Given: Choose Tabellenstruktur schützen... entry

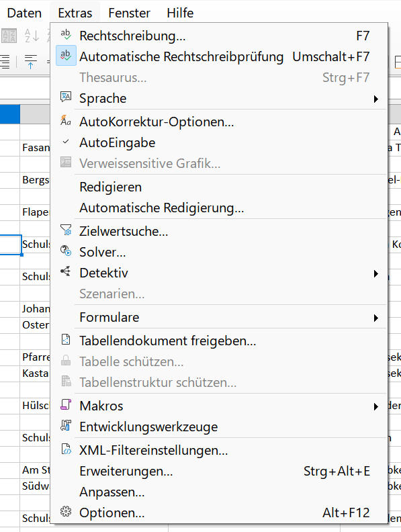Looking at the screenshot, I should coord(219,382).
